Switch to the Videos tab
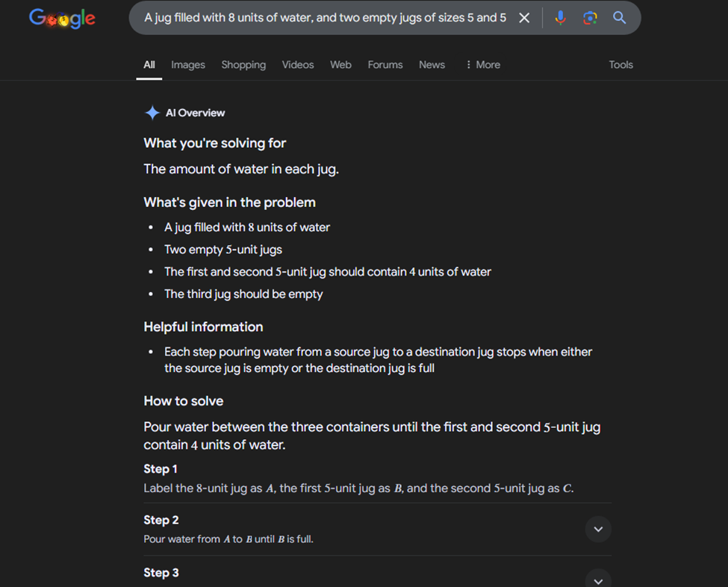This screenshot has width=728, height=587. tap(297, 65)
